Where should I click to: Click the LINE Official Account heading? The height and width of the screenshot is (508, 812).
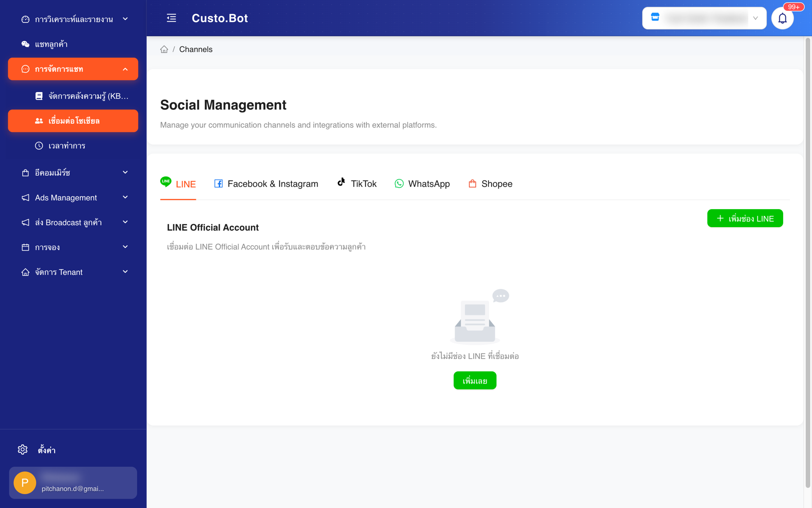(x=213, y=228)
